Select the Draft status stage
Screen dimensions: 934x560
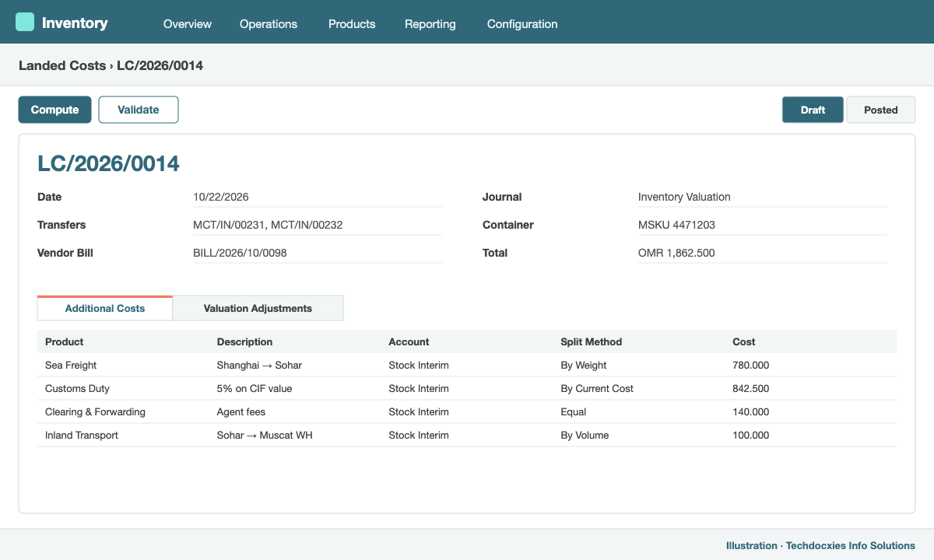coord(813,110)
